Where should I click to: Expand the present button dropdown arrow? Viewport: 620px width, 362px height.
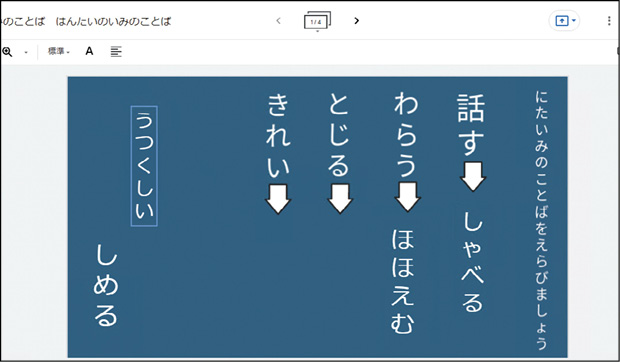pos(574,21)
